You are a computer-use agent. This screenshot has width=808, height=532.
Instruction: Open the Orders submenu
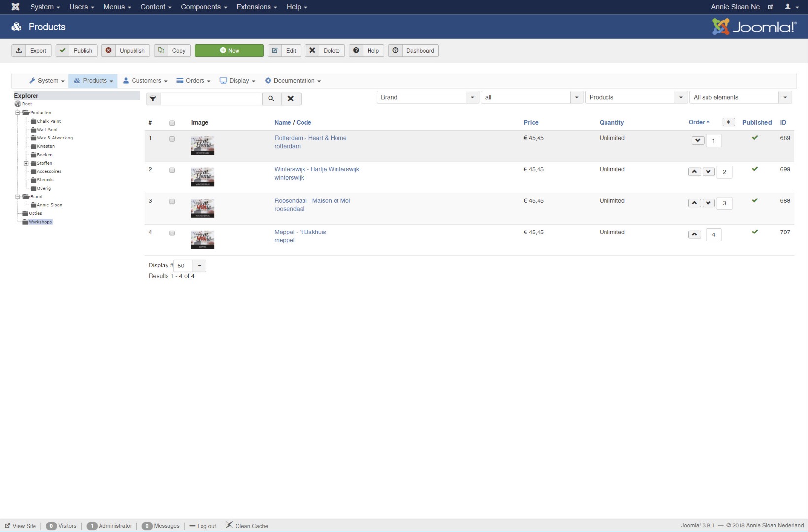pyautogui.click(x=194, y=81)
